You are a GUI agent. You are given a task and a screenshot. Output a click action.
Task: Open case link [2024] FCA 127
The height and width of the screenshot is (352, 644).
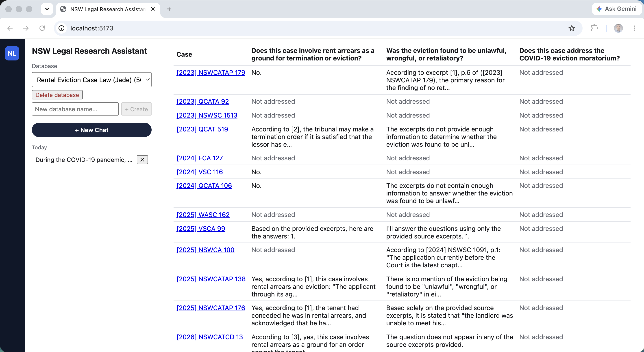(200, 158)
